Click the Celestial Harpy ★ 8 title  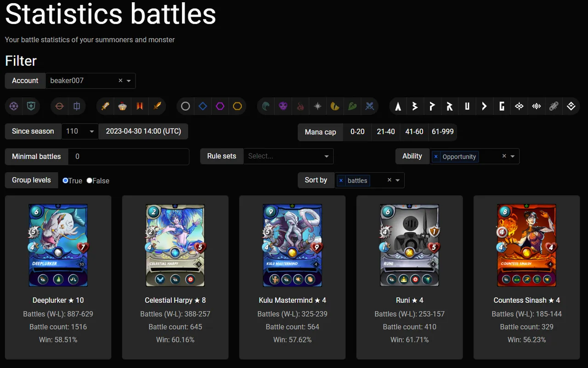click(175, 300)
